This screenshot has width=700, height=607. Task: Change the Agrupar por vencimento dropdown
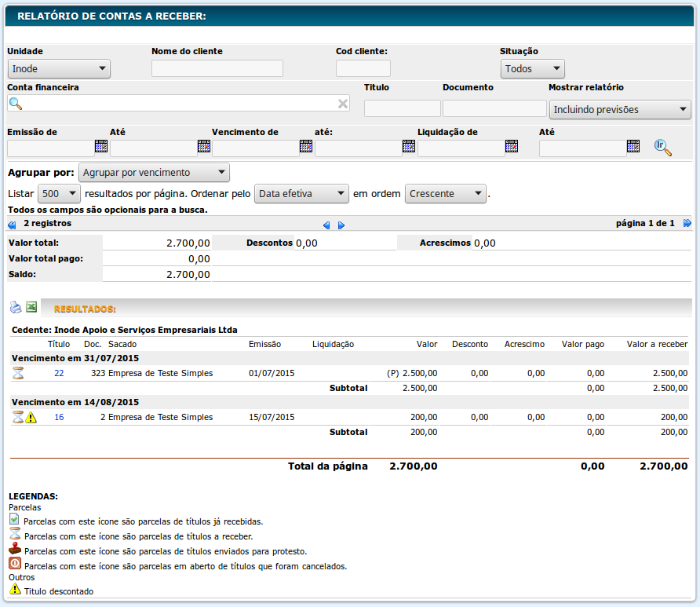[x=154, y=173]
